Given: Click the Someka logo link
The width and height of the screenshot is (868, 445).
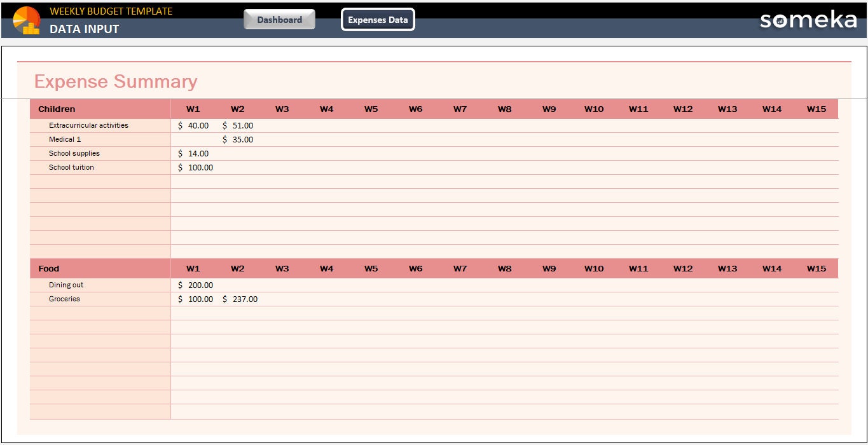Looking at the screenshot, I should pos(808,20).
